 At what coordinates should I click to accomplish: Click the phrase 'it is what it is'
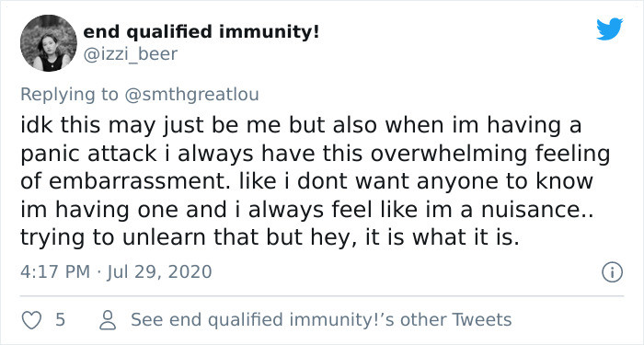coord(442,237)
